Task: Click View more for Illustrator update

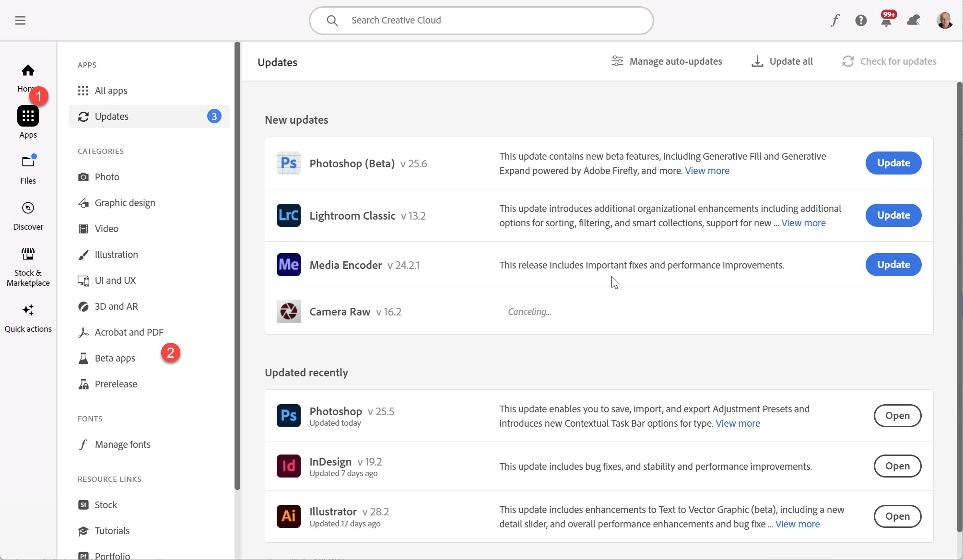Action: coord(797,524)
